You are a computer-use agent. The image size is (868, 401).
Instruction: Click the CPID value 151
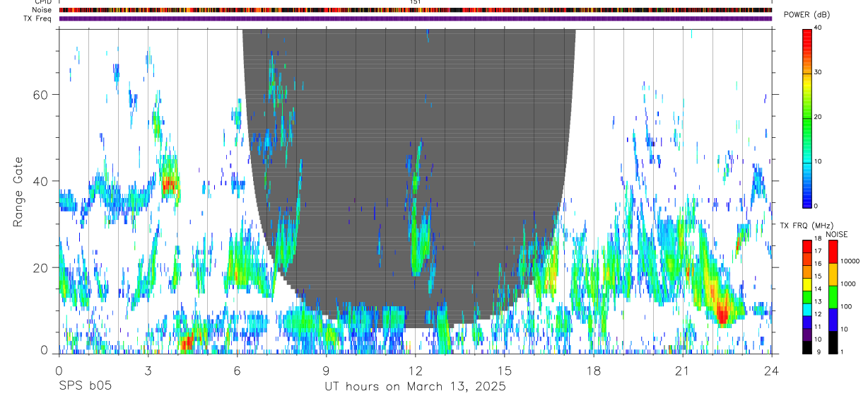click(x=415, y=2)
